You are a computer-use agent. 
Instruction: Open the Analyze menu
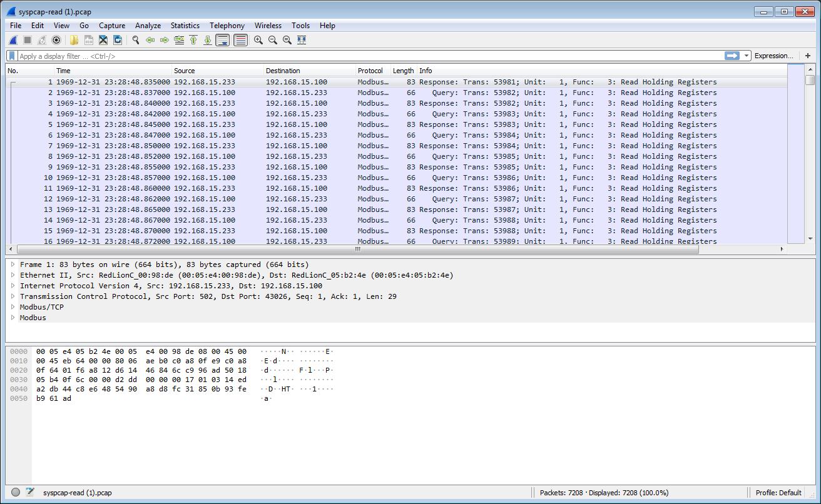point(148,26)
